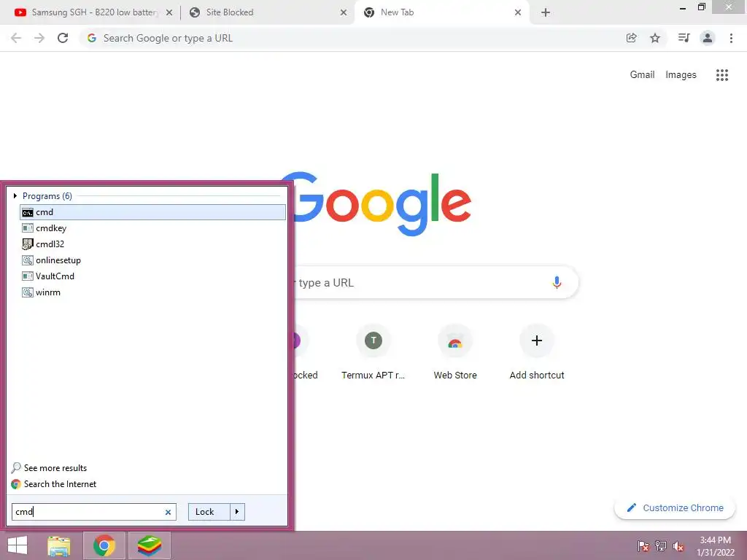Click the network tray icon
This screenshot has height=560, width=747.
click(x=661, y=546)
